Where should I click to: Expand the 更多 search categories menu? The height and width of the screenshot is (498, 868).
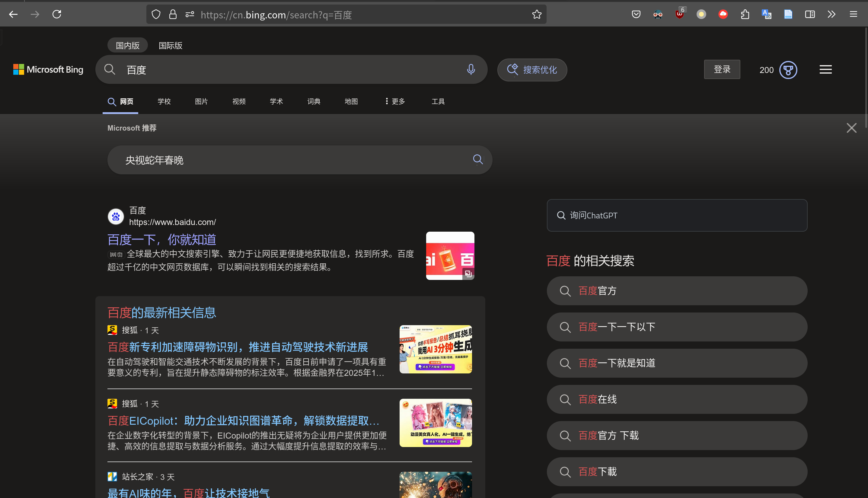click(x=395, y=101)
